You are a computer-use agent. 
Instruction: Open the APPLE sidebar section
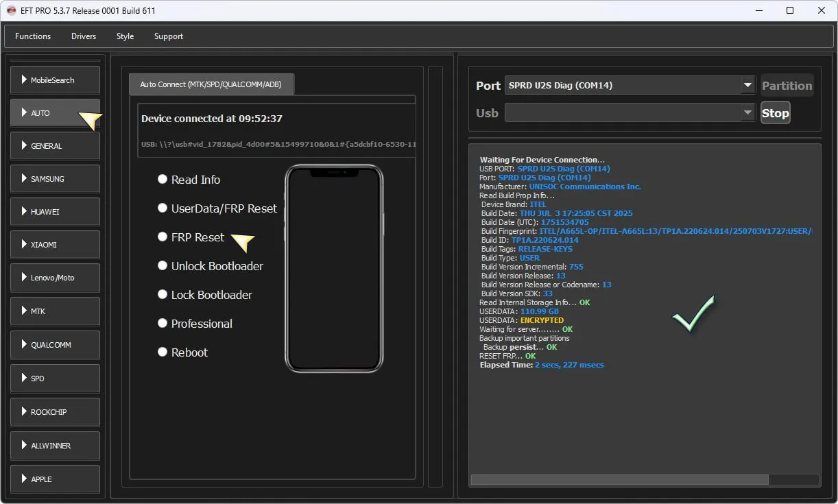click(x=55, y=479)
